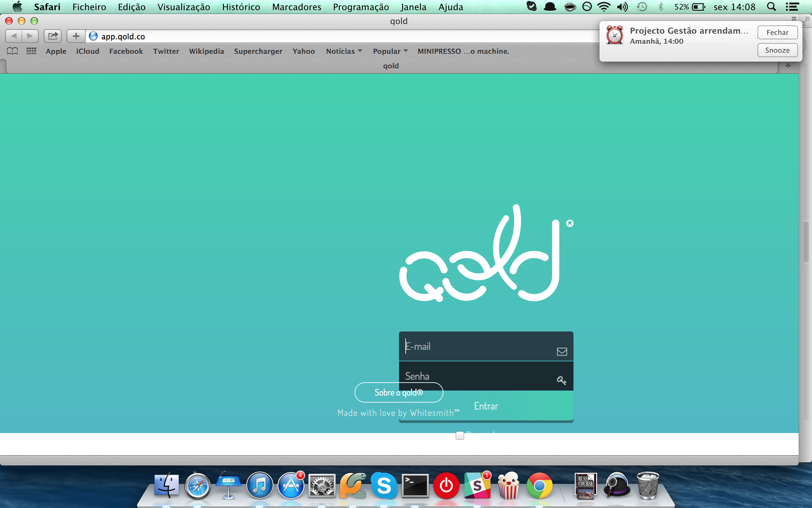This screenshot has width=812, height=508.
Task: Open Popcorn Time in the Dock
Action: pos(508,485)
